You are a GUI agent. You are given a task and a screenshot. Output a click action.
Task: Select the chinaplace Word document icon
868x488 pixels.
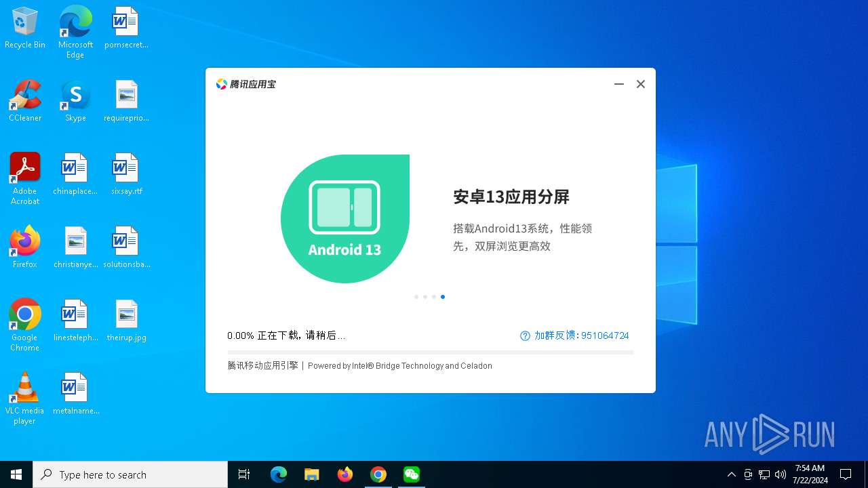[75, 175]
